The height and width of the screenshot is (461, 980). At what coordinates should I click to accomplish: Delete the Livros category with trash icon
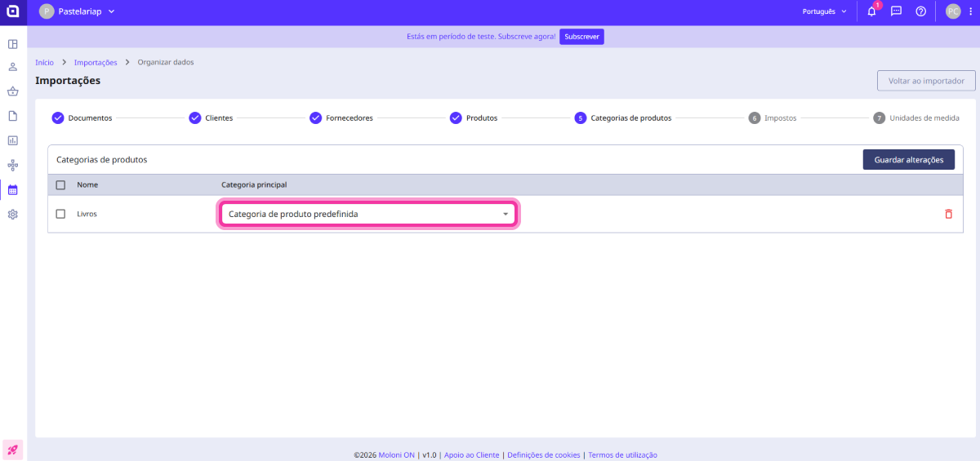[x=948, y=214]
